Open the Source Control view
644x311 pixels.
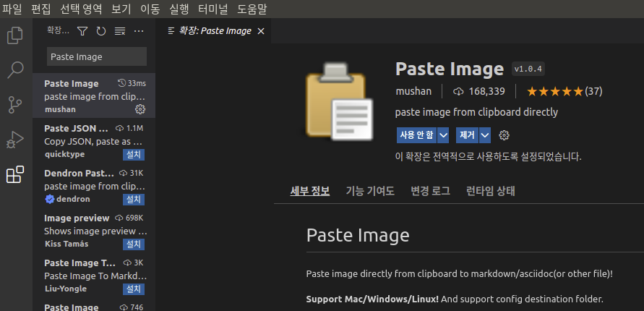coord(15,105)
